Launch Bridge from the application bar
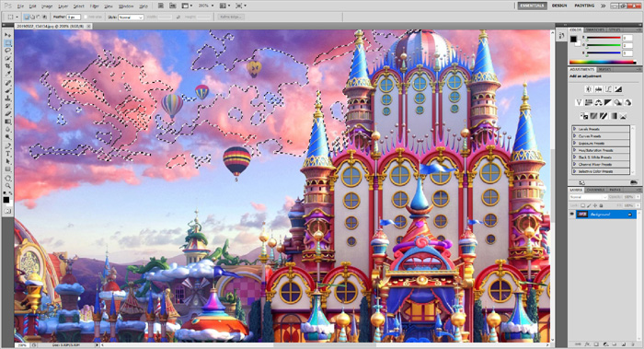 point(161,6)
